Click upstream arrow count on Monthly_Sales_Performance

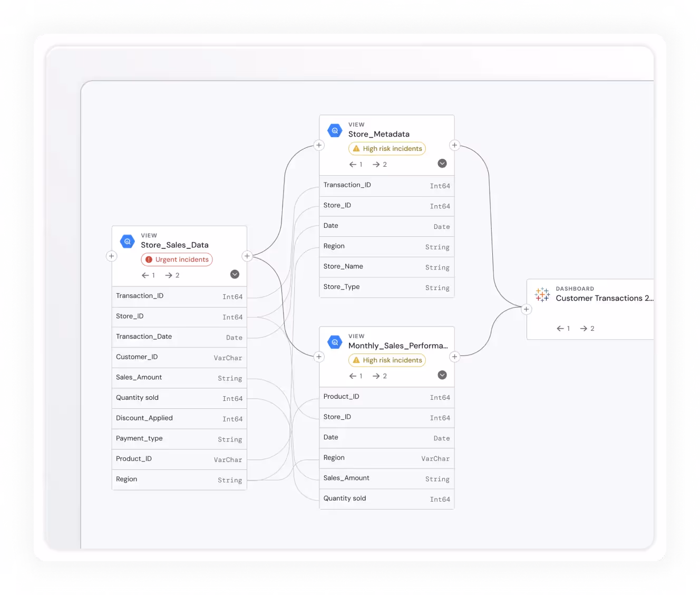(356, 376)
